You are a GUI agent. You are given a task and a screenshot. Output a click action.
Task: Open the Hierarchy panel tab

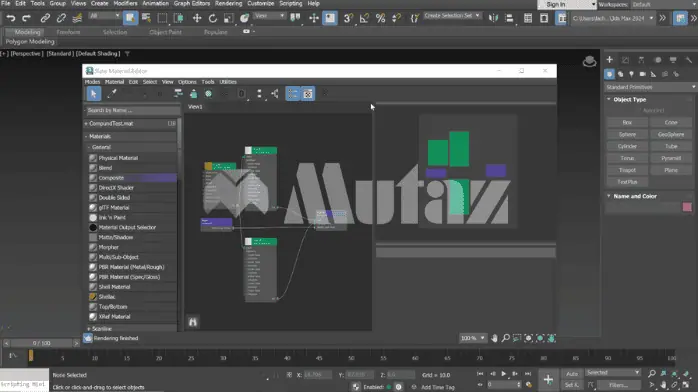point(641,60)
